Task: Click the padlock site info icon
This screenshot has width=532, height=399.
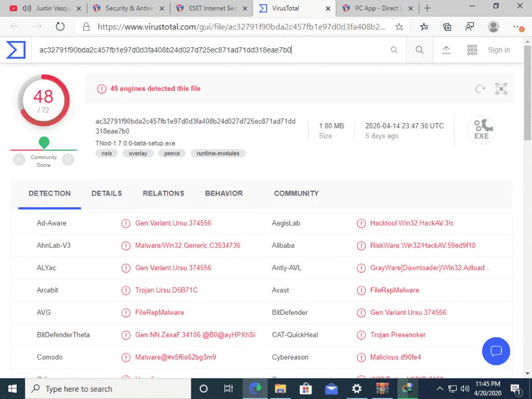Action: [x=86, y=27]
